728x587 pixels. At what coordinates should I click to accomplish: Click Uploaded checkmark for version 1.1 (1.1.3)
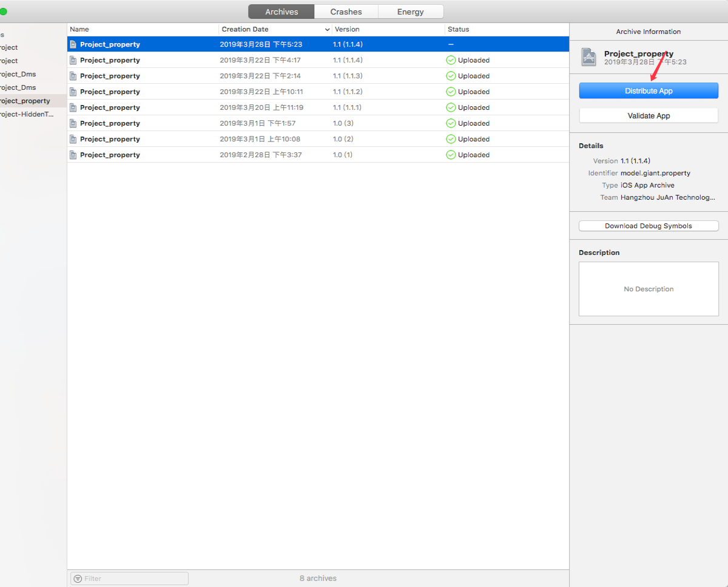coord(451,76)
